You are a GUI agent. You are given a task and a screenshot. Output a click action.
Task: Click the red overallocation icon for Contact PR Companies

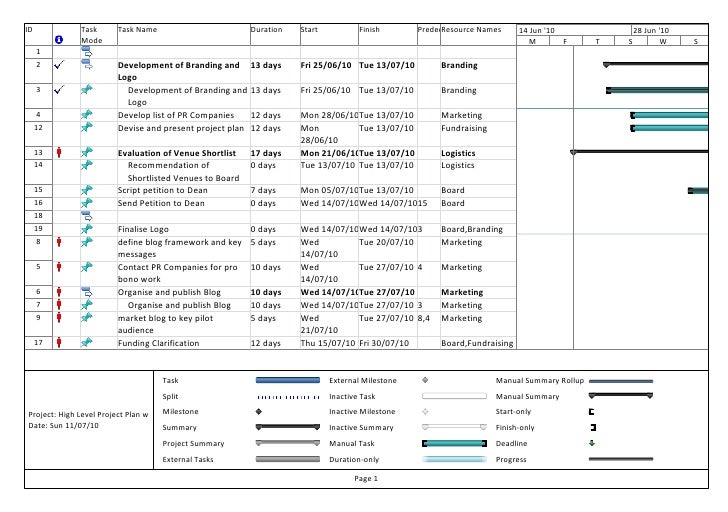pyautogui.click(x=59, y=267)
